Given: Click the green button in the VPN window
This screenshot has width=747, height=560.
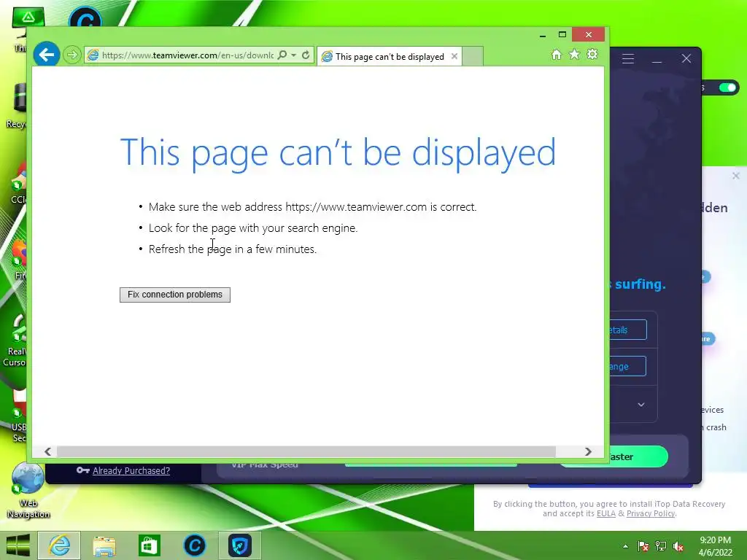Looking at the screenshot, I should click(638, 456).
